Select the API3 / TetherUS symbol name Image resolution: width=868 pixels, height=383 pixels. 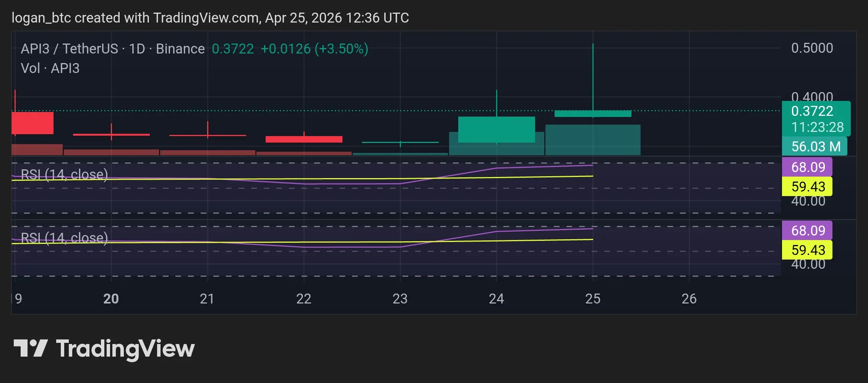click(x=69, y=49)
